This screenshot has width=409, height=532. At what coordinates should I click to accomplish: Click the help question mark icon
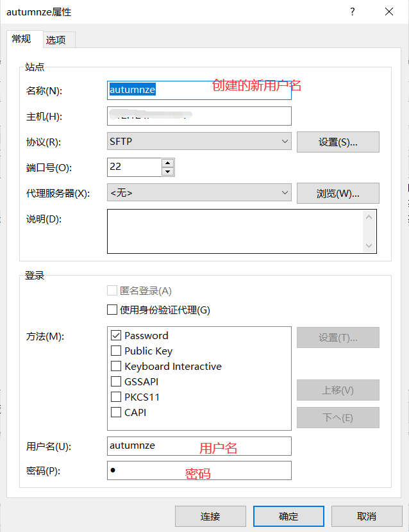(352, 12)
